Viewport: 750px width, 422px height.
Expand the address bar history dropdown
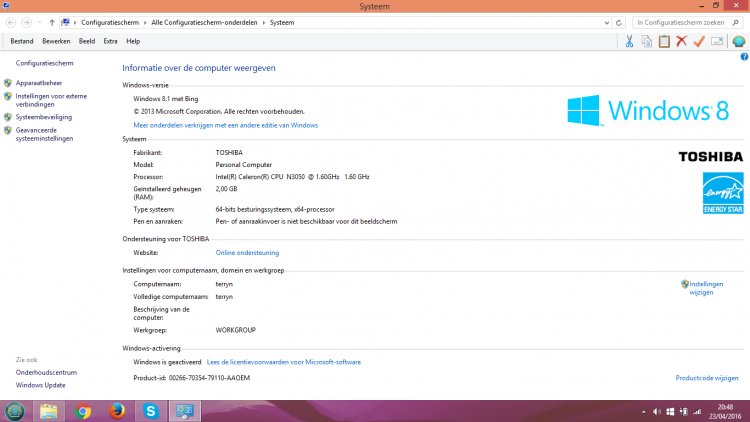608,21
